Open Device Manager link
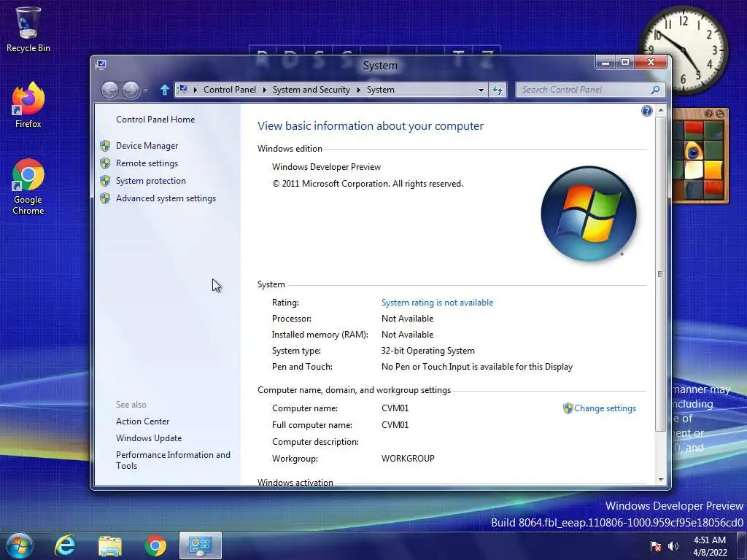Image resolution: width=747 pixels, height=560 pixels. (x=147, y=146)
